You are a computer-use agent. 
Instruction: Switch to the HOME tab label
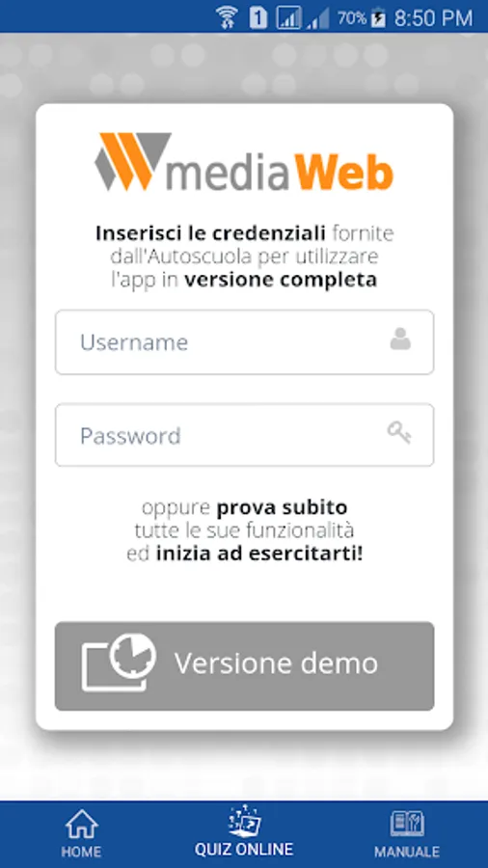[x=81, y=852]
